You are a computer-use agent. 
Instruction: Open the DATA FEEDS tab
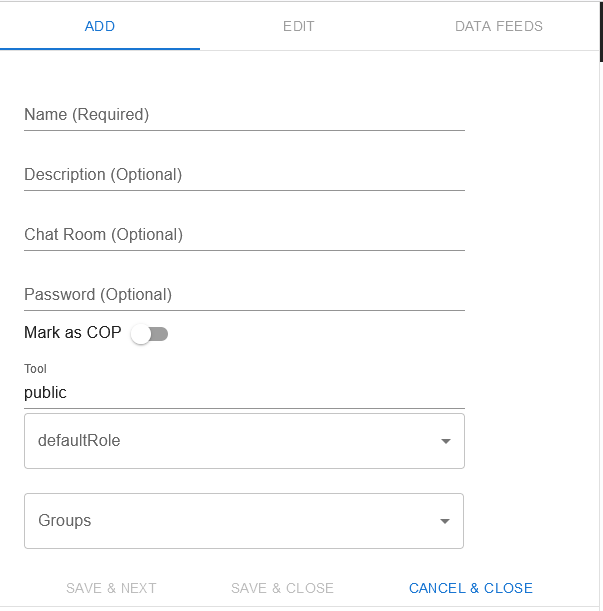(x=498, y=26)
